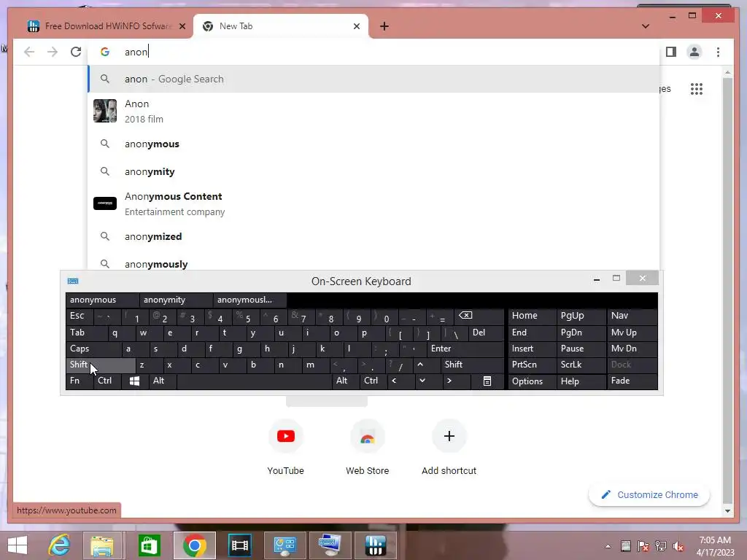Open the Chrome profile avatar
The width and height of the screenshot is (747, 560).
pyautogui.click(x=694, y=52)
